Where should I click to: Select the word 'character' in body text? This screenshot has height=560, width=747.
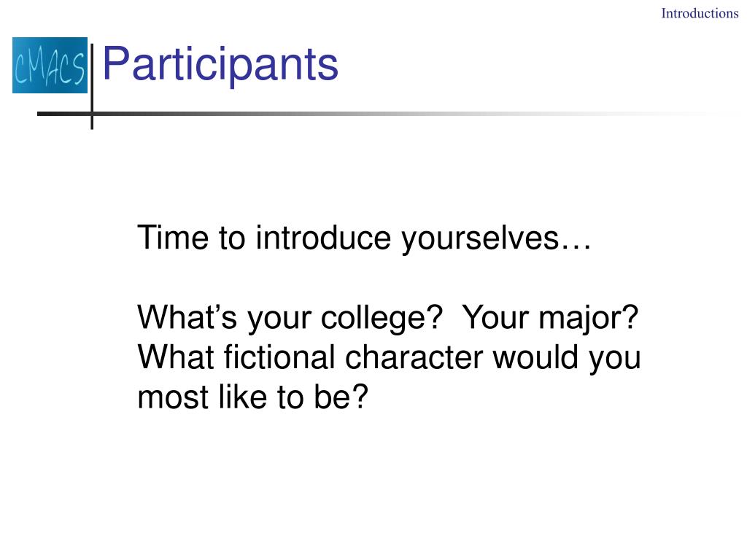pos(414,358)
